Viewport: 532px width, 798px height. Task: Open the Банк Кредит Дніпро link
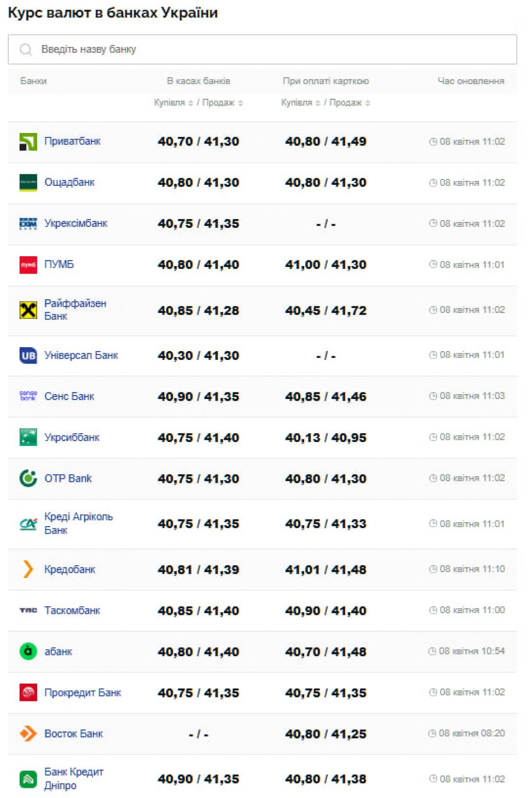tap(74, 778)
